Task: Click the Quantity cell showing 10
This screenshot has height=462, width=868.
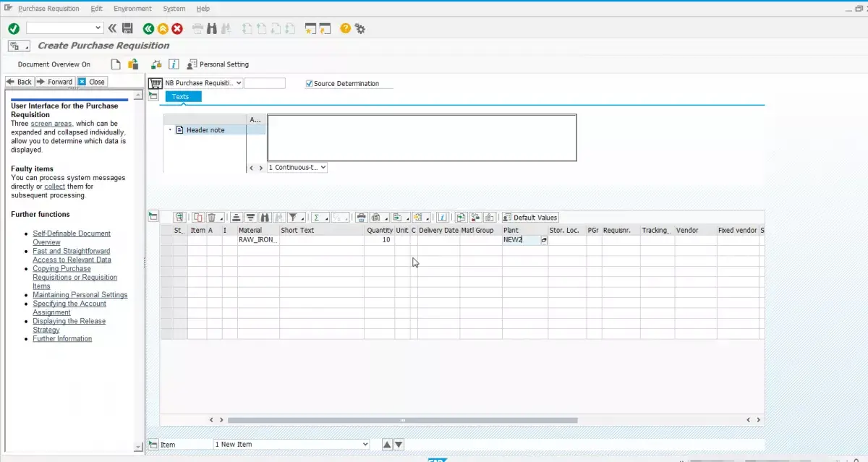Action: pyautogui.click(x=379, y=239)
